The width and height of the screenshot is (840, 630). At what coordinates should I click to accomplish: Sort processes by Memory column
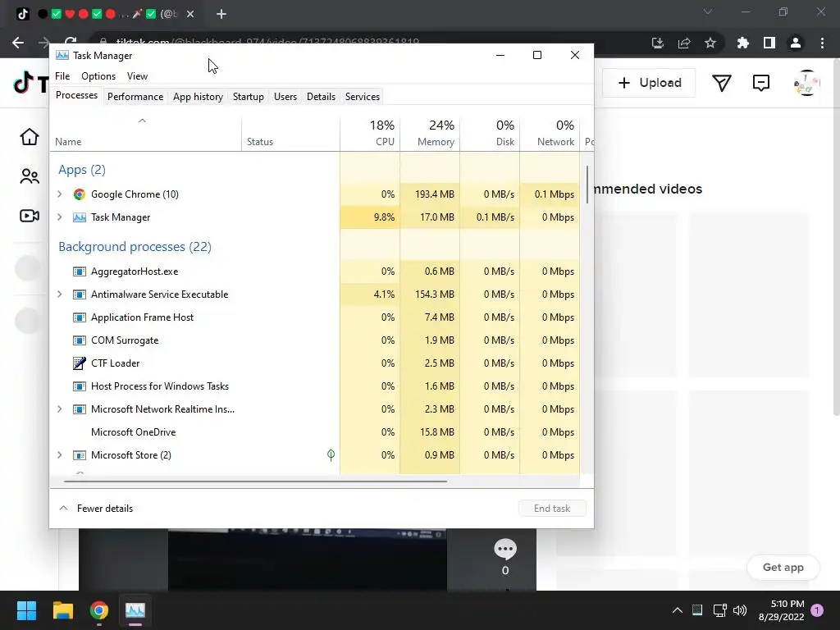click(x=430, y=133)
